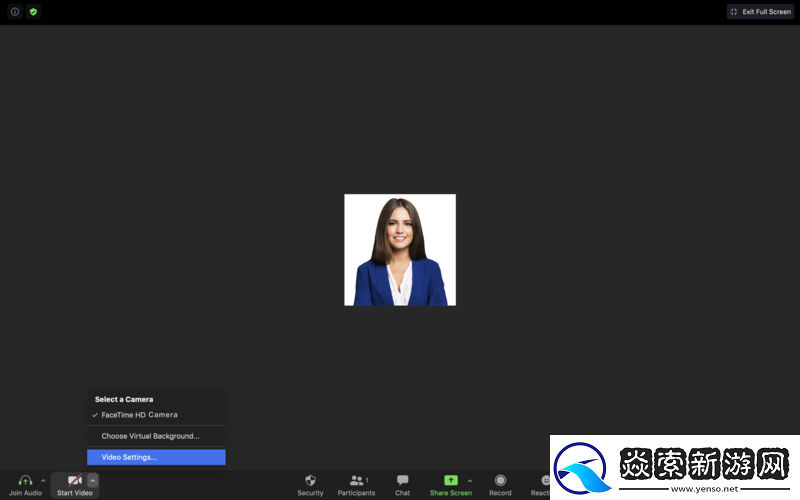Screen dimensions: 800x500
Task: Click the Exit Full Screen button
Action: click(760, 12)
